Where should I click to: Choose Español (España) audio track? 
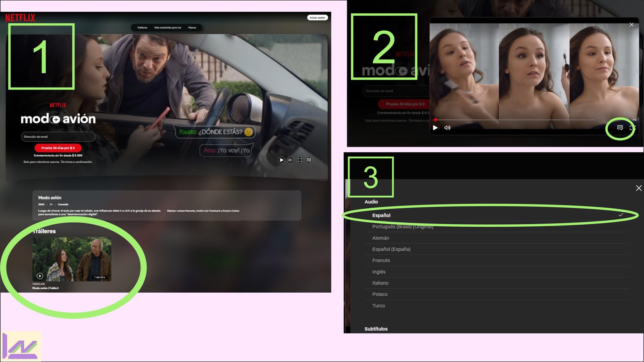pos(497,249)
